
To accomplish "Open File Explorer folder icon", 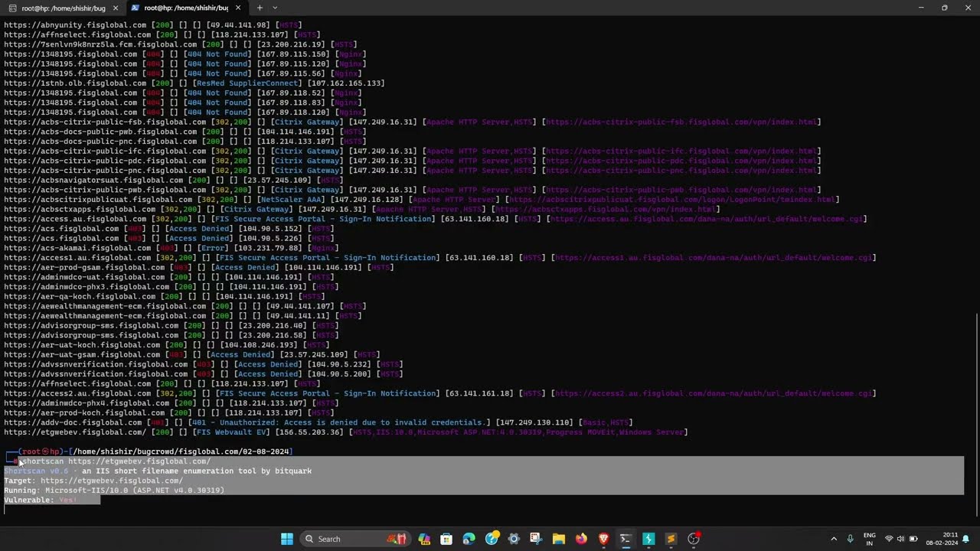I will coord(558,539).
